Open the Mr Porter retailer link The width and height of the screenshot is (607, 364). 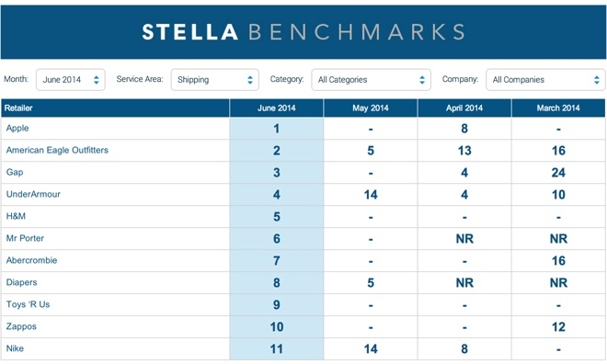25,238
